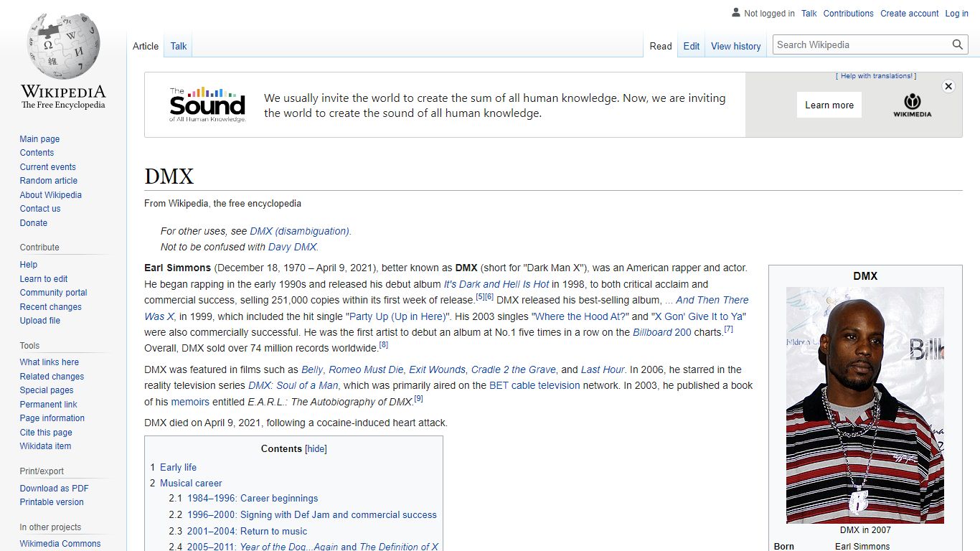Viewport: 980px width, 551px height.
Task: Click Create account
Action: click(910, 14)
